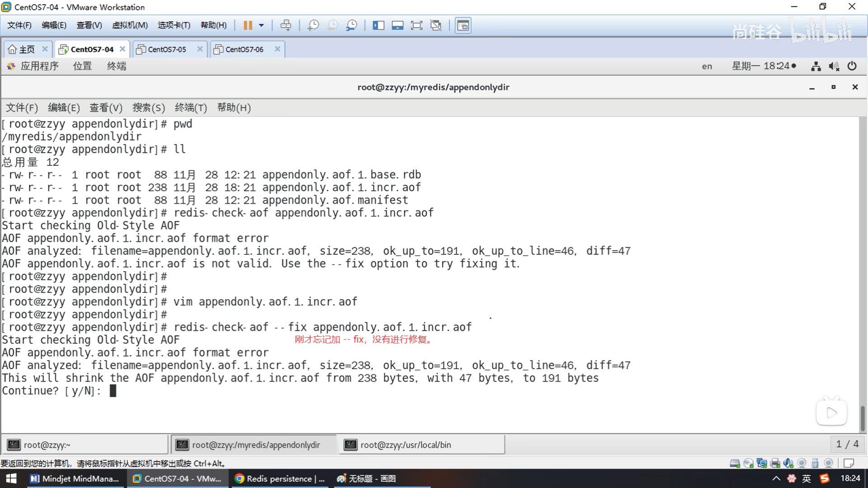Click the volume speaker icon in panel
This screenshot has width=868, height=488.
(834, 66)
